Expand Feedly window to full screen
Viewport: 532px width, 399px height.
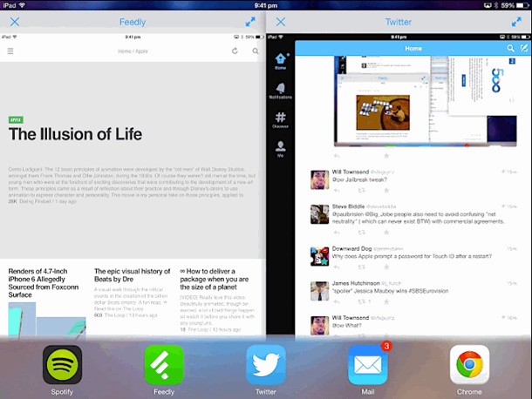[250, 21]
